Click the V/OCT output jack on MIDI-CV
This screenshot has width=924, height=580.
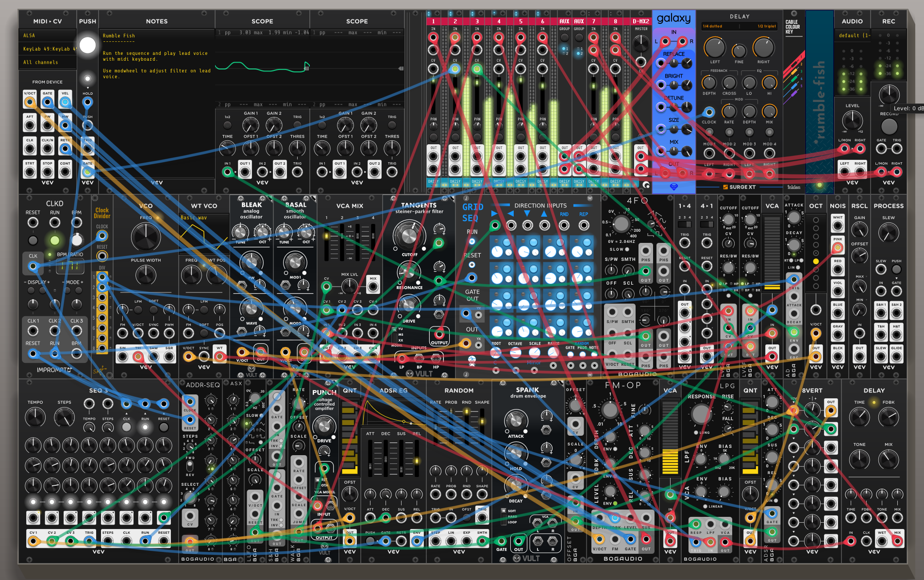pyautogui.click(x=30, y=102)
